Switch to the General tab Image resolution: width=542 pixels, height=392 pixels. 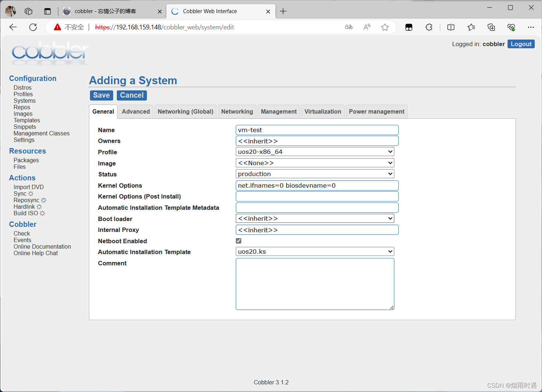point(103,111)
